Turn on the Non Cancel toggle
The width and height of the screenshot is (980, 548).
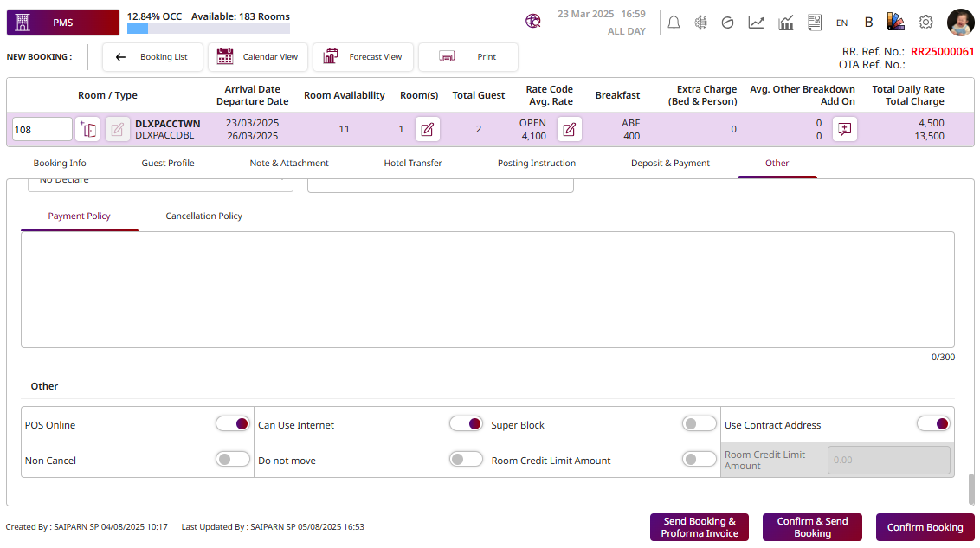[233, 460]
